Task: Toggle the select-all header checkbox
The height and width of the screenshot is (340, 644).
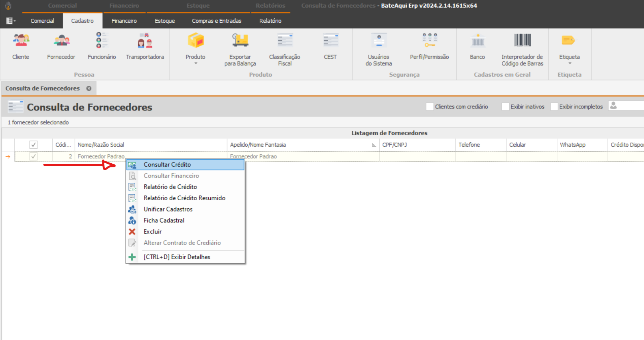Action: [x=33, y=145]
